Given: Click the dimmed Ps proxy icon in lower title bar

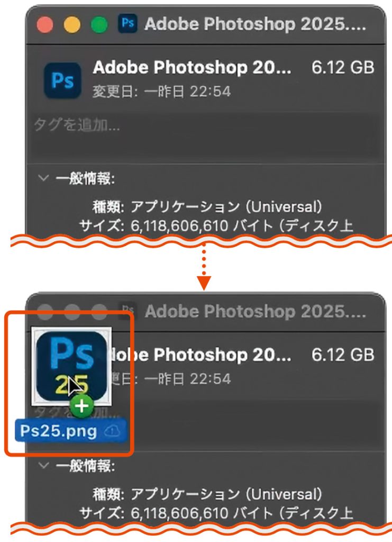Looking at the screenshot, I should click(x=128, y=310).
